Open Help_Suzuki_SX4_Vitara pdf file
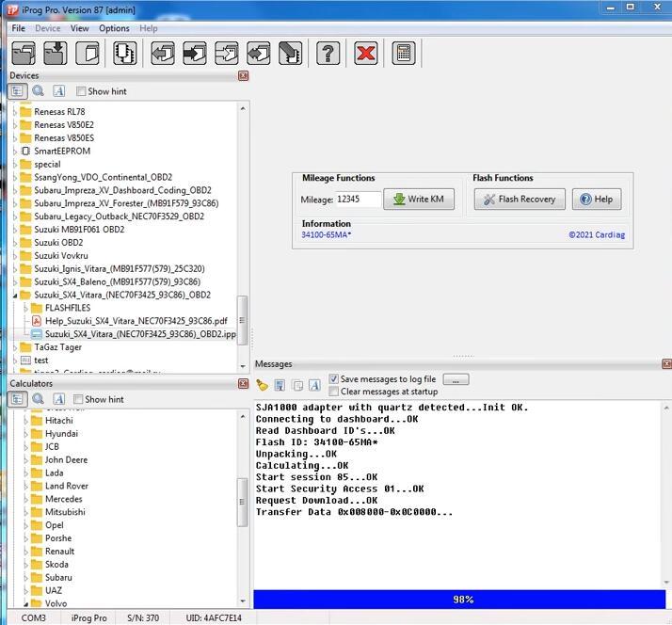 pos(136,321)
